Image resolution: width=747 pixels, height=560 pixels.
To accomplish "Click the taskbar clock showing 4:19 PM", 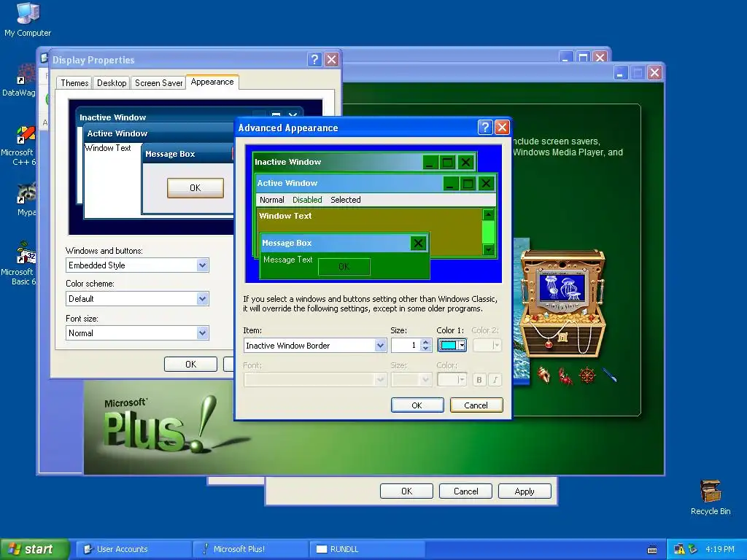I will 720,550.
